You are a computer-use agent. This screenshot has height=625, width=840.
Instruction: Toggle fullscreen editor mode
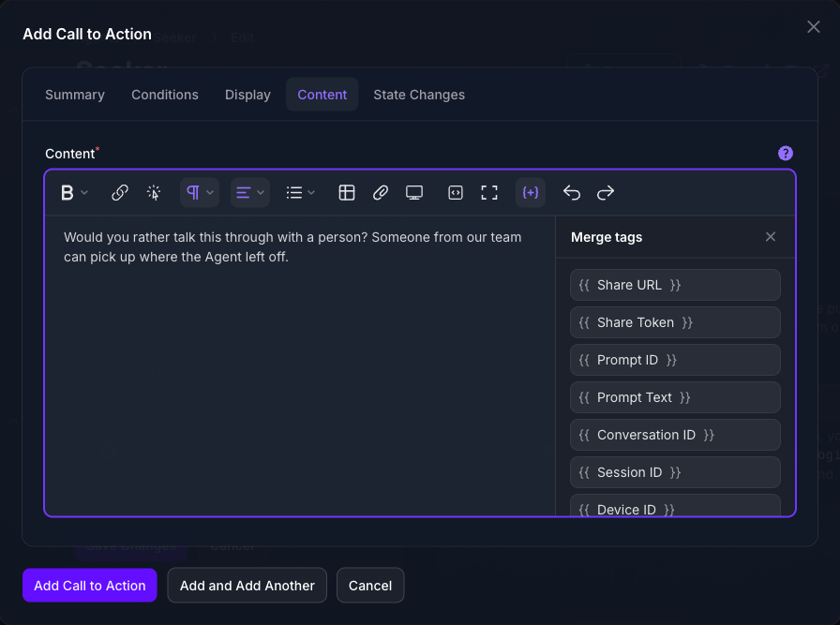coord(489,192)
